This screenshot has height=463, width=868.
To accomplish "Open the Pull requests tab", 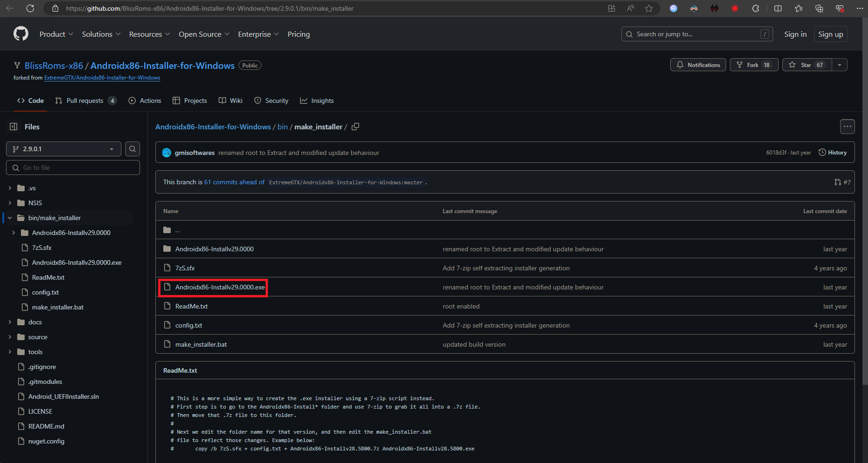I will [86, 101].
